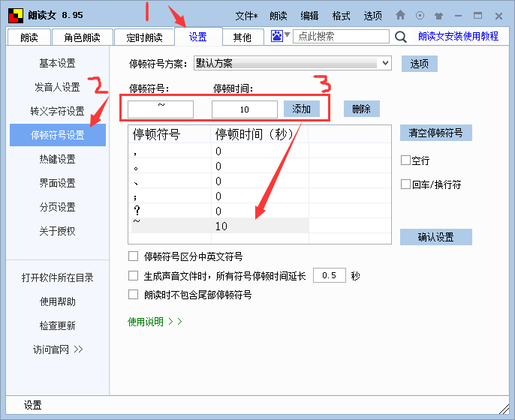The width and height of the screenshot is (515, 420).
Task: Select 转义字符设置 in the sidebar
Action: tap(58, 111)
